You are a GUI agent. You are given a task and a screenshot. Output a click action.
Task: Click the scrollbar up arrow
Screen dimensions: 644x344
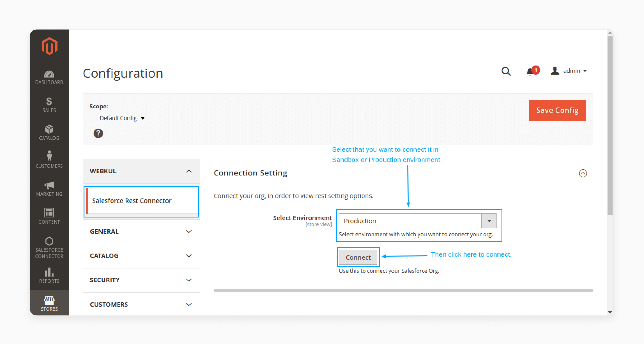tap(610, 32)
